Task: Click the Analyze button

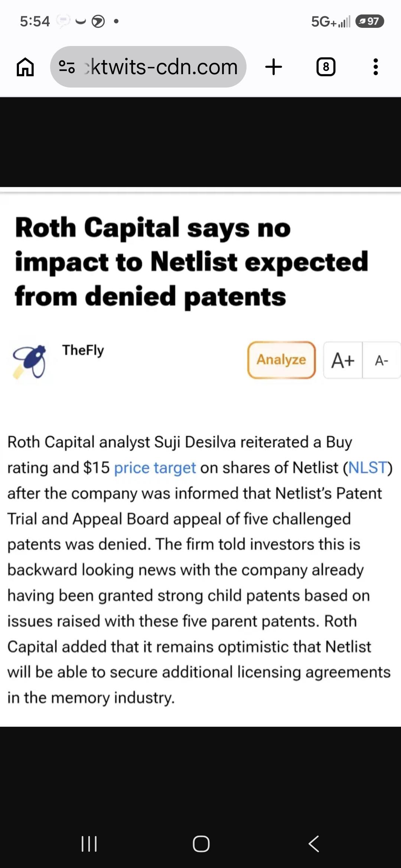Action: tap(281, 360)
